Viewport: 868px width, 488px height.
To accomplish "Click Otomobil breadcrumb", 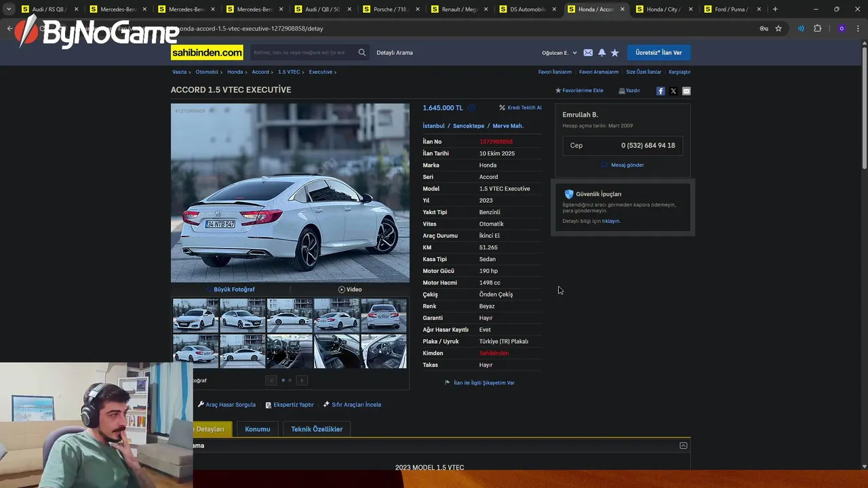I will 207,72.
